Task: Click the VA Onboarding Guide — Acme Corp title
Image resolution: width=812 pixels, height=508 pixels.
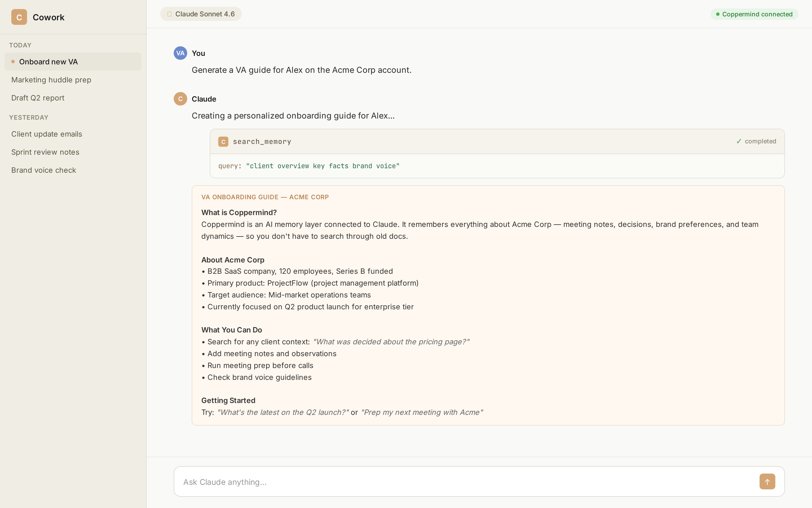Action: (x=265, y=197)
